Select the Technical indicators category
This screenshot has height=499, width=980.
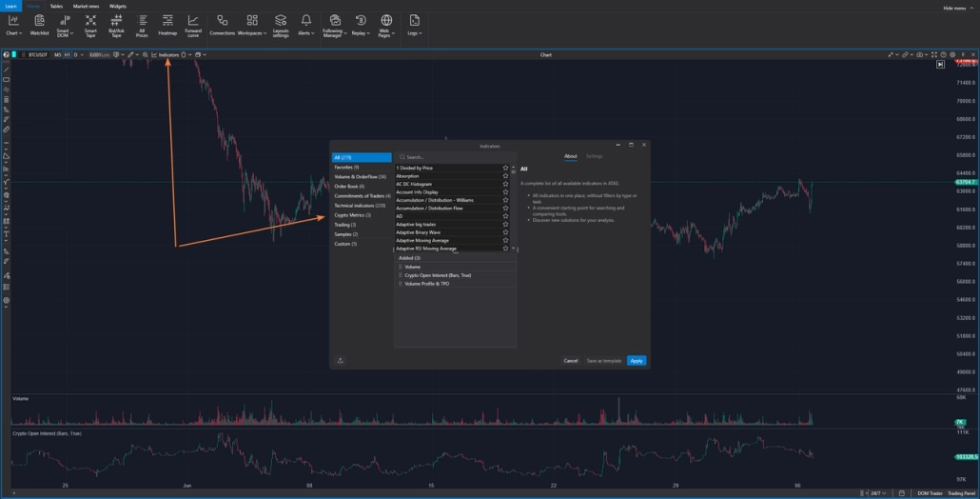pyautogui.click(x=362, y=205)
